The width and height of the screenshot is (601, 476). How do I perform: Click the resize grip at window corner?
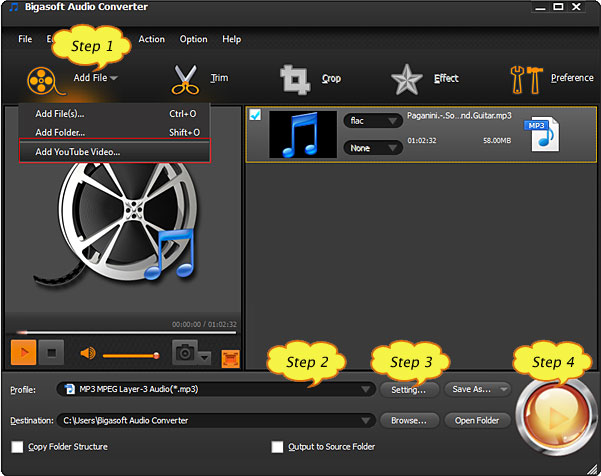click(593, 468)
